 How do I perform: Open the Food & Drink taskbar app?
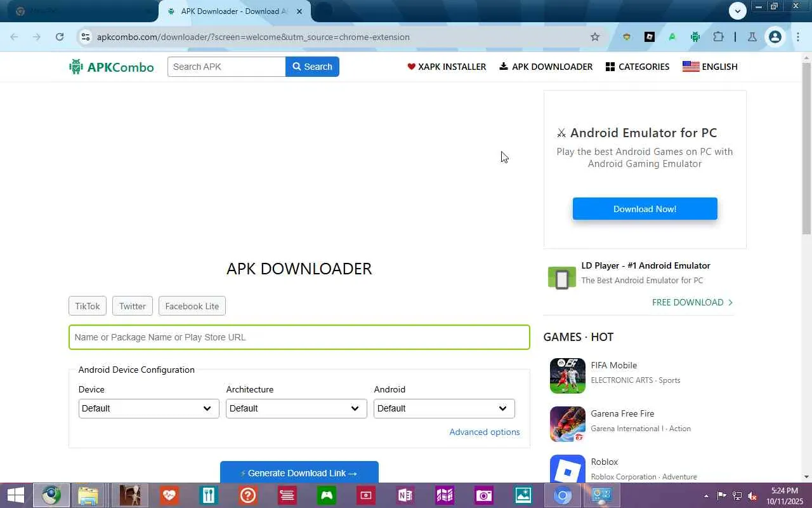(208, 495)
